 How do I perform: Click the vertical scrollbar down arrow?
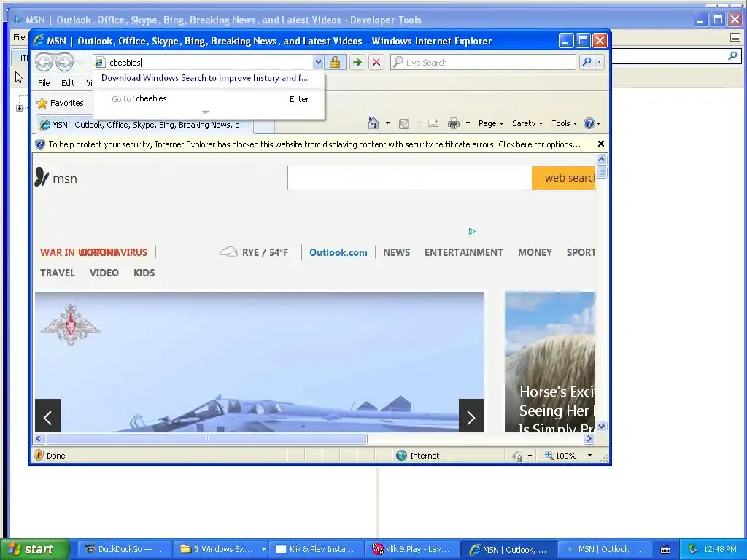point(601,427)
